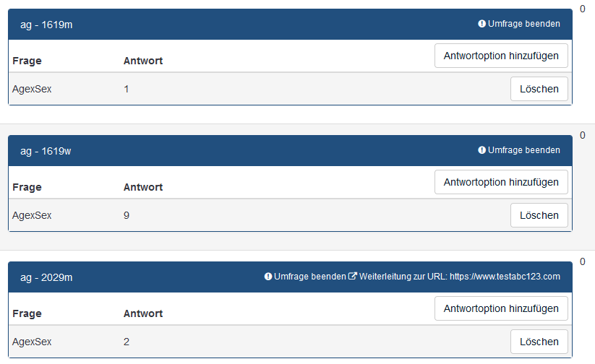Click exclamation icon in ag - 2029m header
The image size is (595, 364).
[268, 277]
